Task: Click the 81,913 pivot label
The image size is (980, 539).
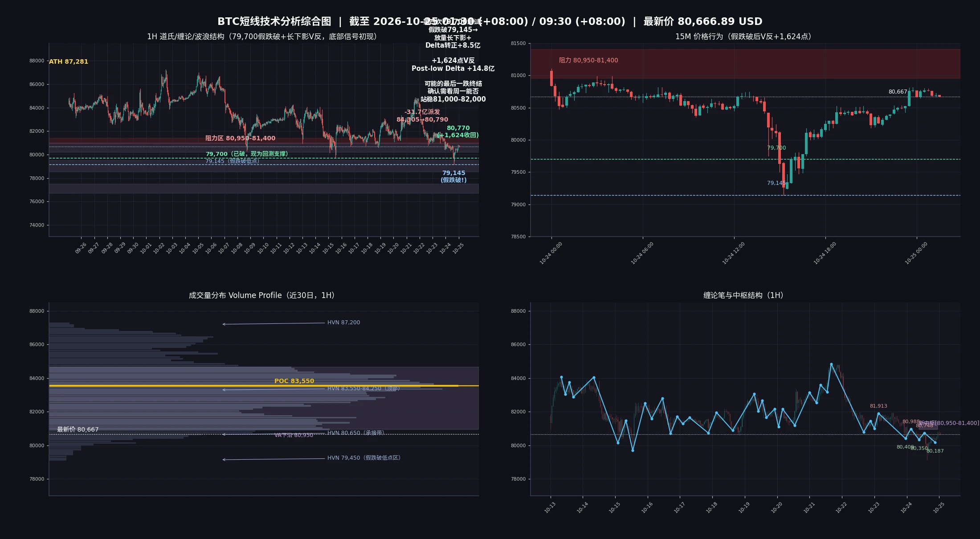Action: 878,406
